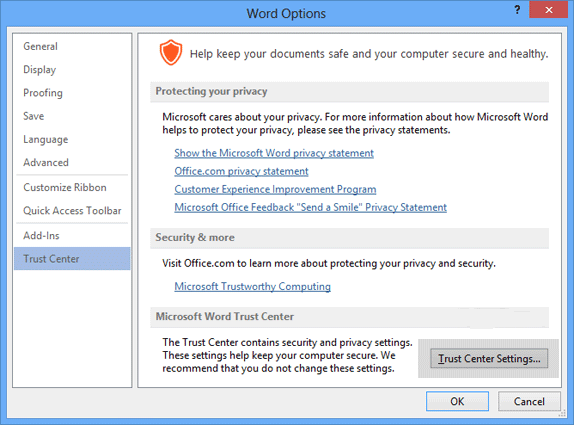Open the General options category
Viewport: 574px width, 425px height.
40,46
